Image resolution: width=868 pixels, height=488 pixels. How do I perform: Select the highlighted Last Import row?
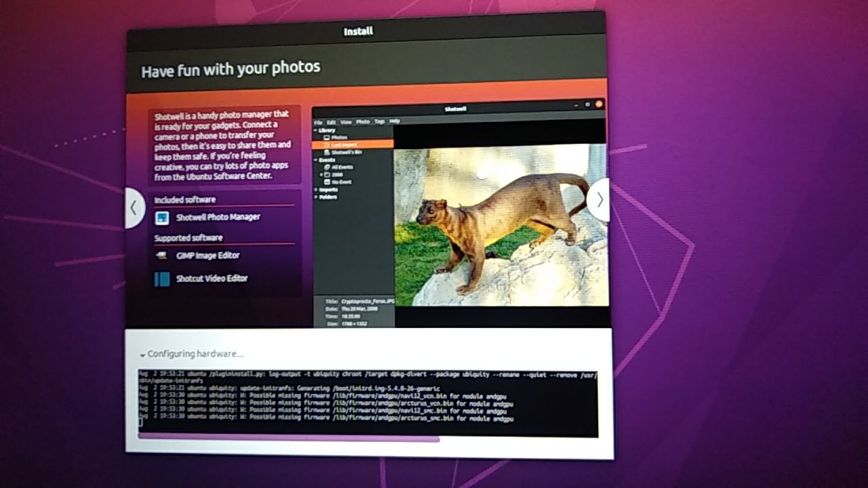click(353, 144)
